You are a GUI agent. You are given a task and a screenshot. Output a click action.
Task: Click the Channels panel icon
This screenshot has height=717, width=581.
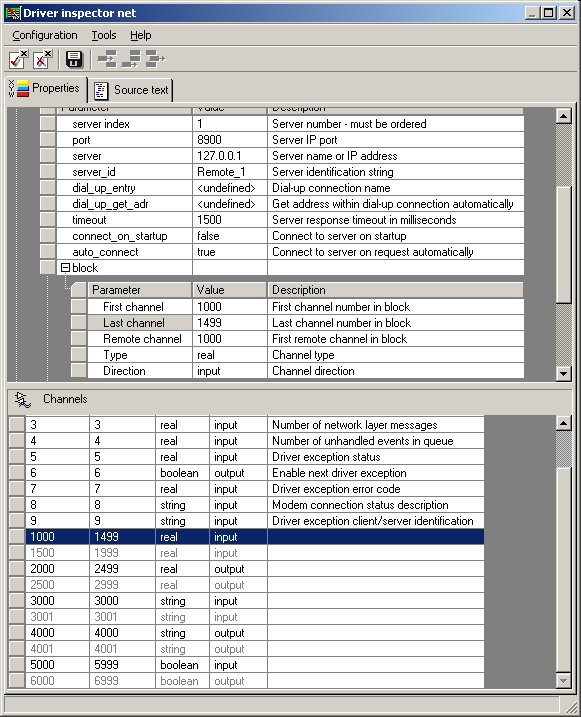(x=22, y=399)
